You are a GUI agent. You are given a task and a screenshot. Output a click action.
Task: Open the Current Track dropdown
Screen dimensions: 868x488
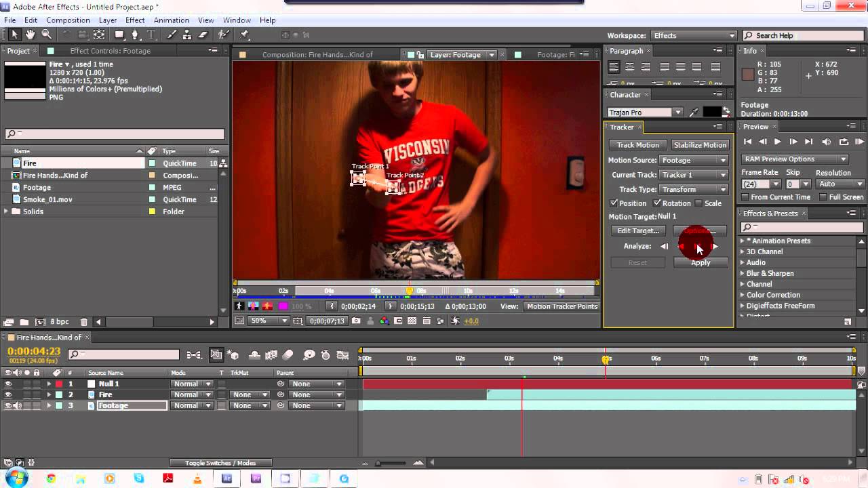click(692, 175)
